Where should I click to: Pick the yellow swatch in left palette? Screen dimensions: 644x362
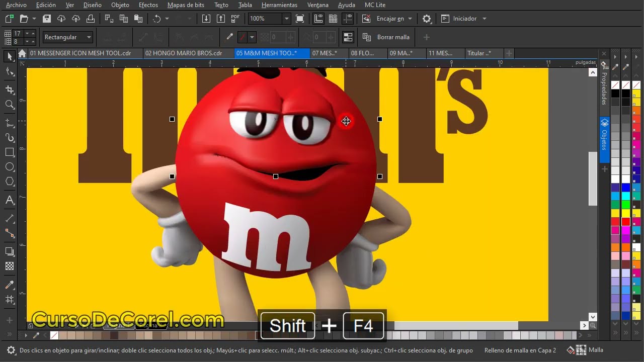click(x=615, y=213)
